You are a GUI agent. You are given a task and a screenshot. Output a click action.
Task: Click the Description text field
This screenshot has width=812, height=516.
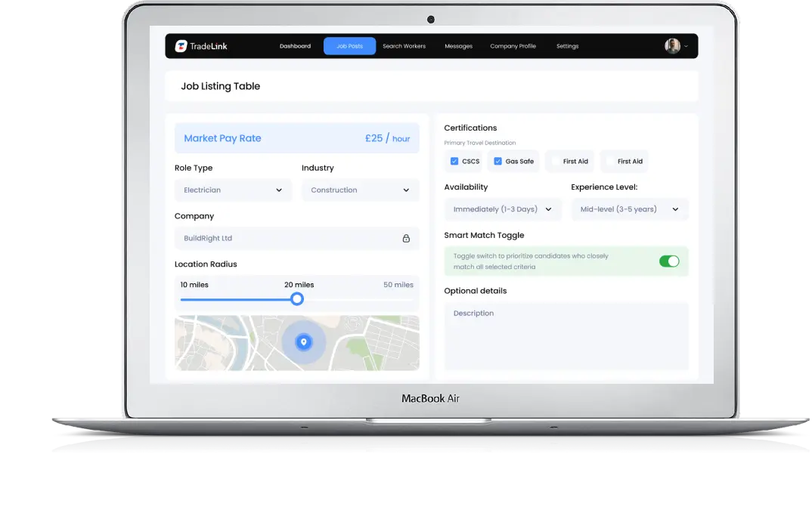click(x=566, y=335)
